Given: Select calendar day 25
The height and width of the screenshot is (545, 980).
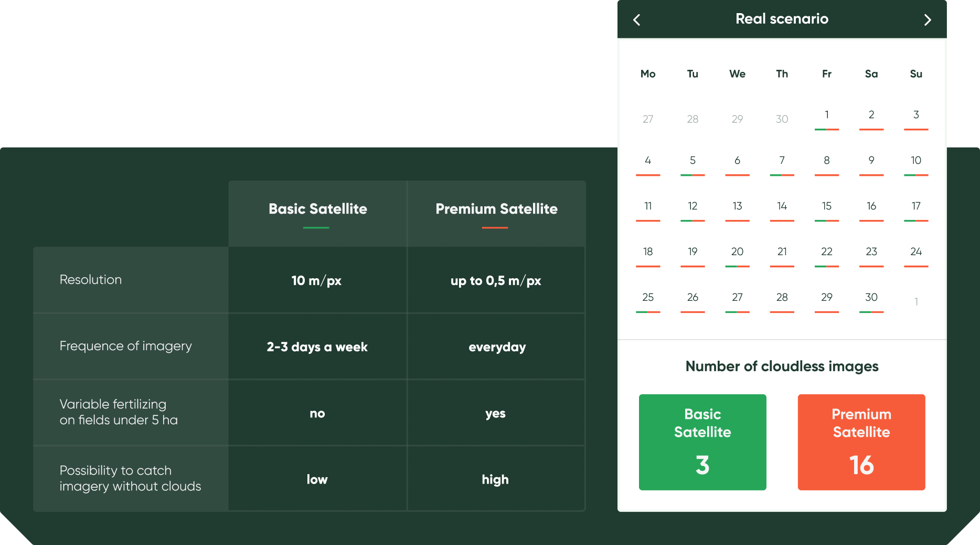Looking at the screenshot, I should point(648,301).
